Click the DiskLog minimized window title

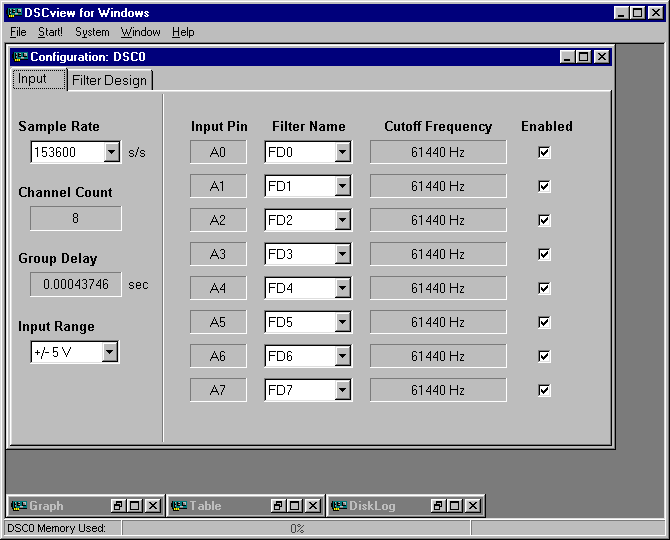point(372,506)
